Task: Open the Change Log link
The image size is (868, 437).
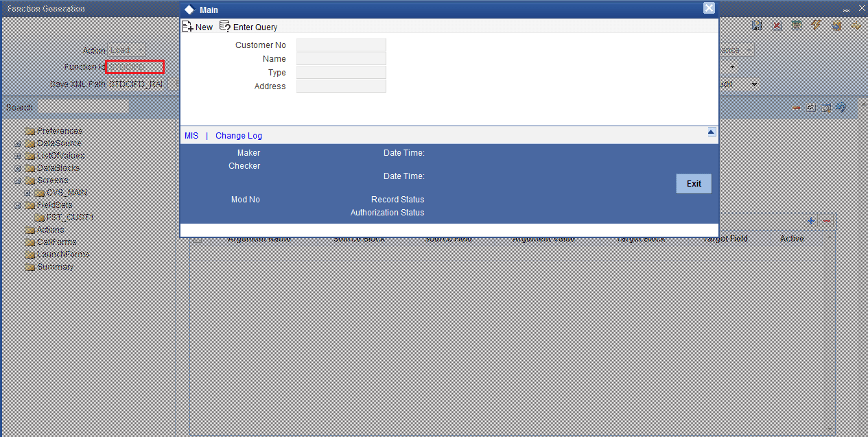Action: (x=239, y=136)
